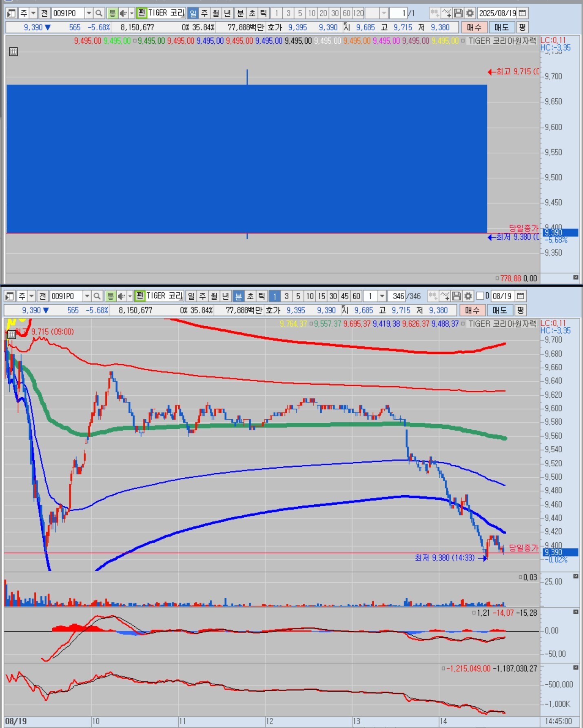
Task: Click the 편 edit icon in lower toolbar
Action: coord(140,296)
